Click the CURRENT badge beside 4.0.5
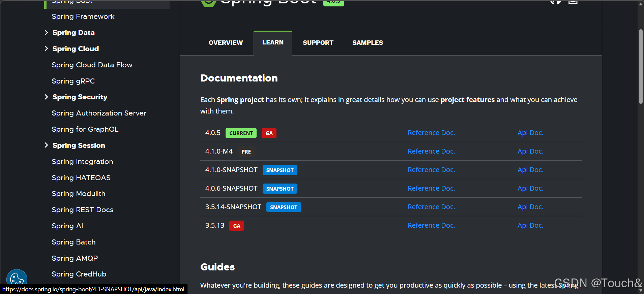This screenshot has height=294, width=644. 241,133
